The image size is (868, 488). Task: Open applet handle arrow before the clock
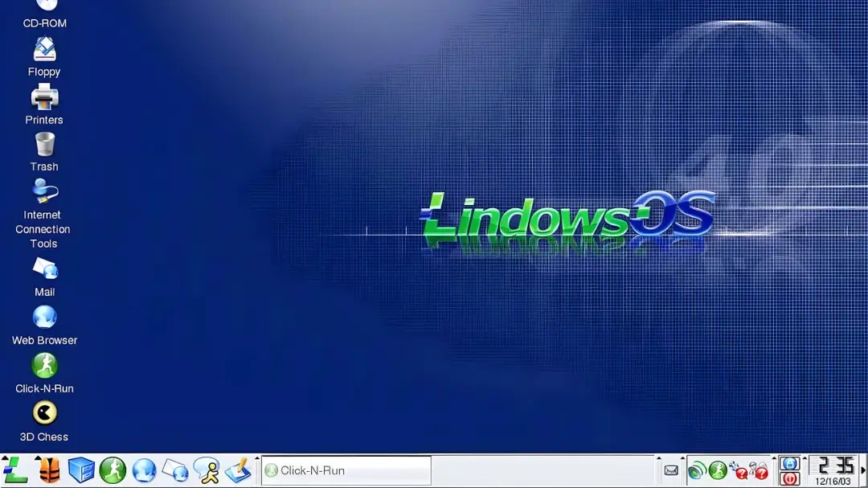(x=805, y=458)
